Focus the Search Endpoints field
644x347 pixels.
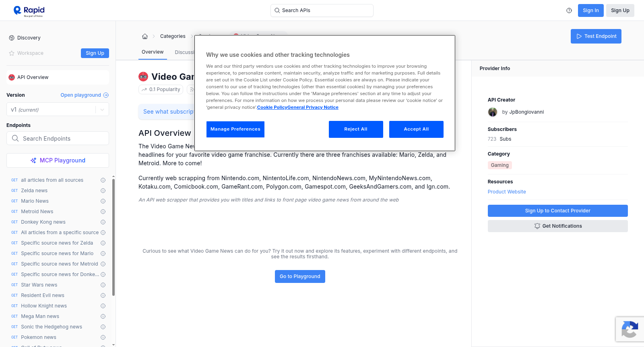coord(58,138)
